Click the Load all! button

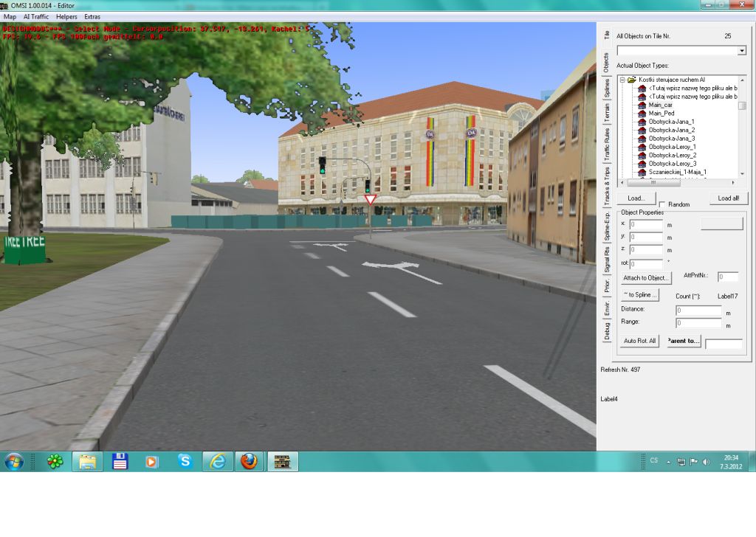[728, 198]
